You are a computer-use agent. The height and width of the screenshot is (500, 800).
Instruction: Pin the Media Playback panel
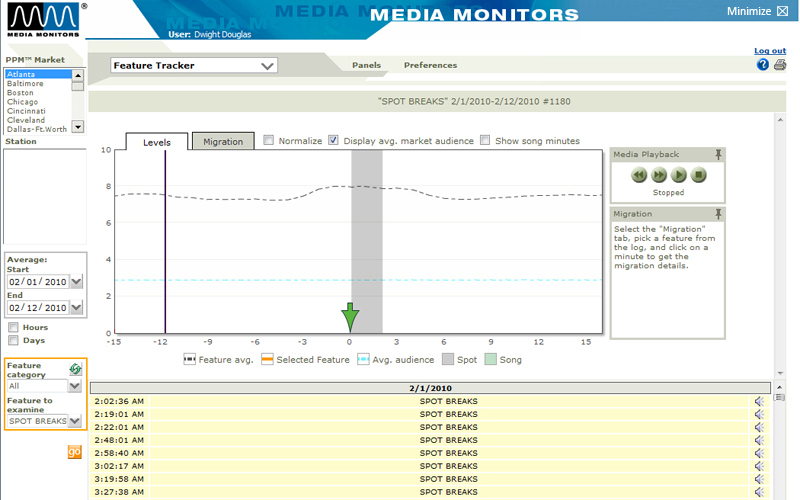pos(718,154)
